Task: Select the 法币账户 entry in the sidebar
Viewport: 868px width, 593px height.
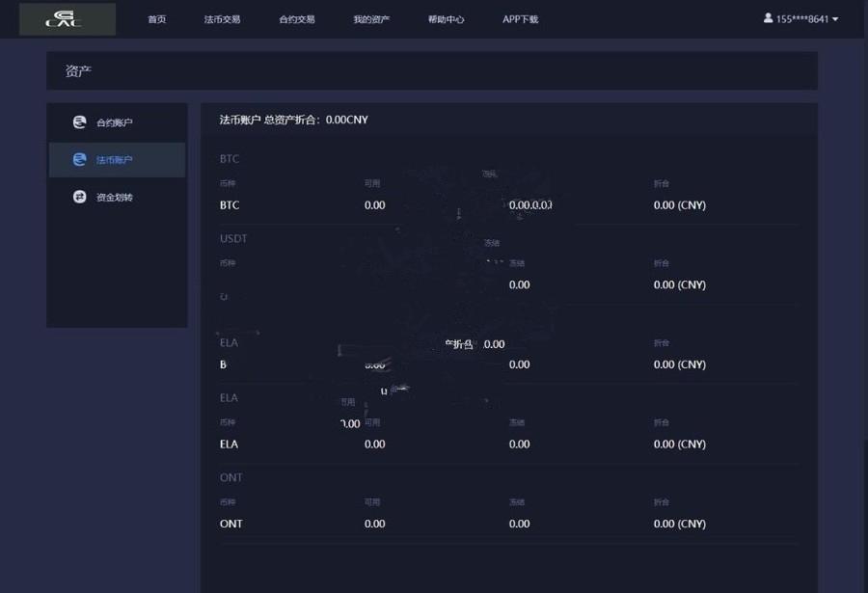Action: [114, 159]
